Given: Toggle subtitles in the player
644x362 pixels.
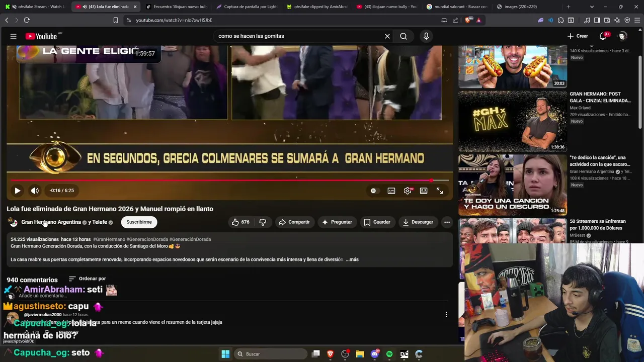Looking at the screenshot, I should (391, 191).
